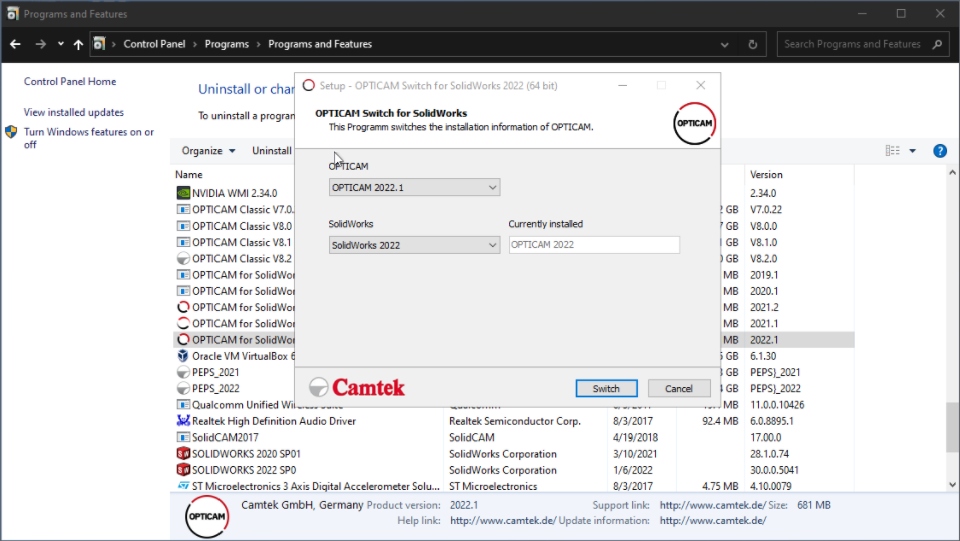Open Turn Windows features on or off
The width and height of the screenshot is (960, 541).
coord(89,138)
